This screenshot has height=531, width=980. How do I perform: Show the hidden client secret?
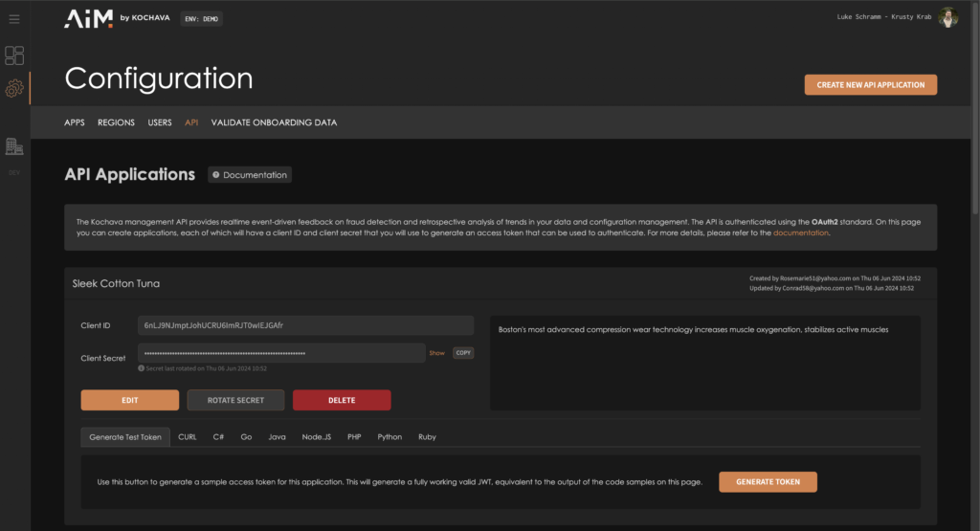tap(436, 353)
